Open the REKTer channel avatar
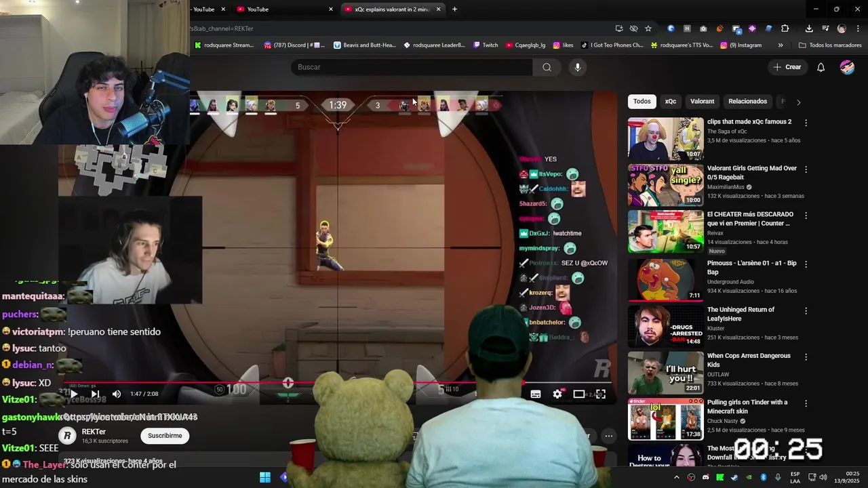The height and width of the screenshot is (488, 868). [67, 436]
